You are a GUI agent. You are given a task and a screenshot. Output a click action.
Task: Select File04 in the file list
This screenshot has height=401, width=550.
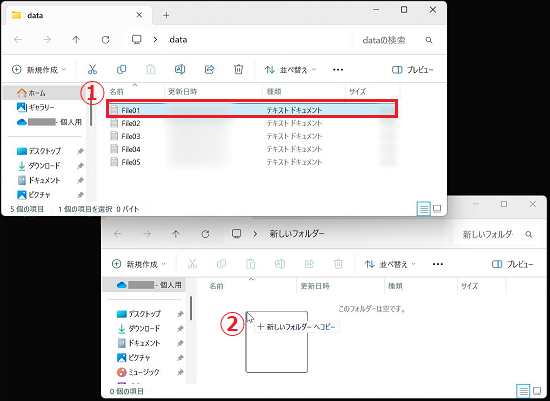(252, 149)
